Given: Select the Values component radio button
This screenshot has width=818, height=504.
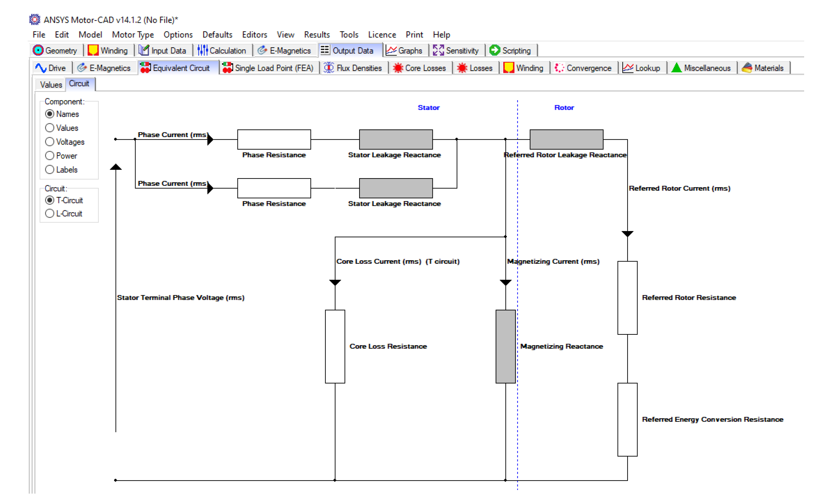Looking at the screenshot, I should coord(50,128).
